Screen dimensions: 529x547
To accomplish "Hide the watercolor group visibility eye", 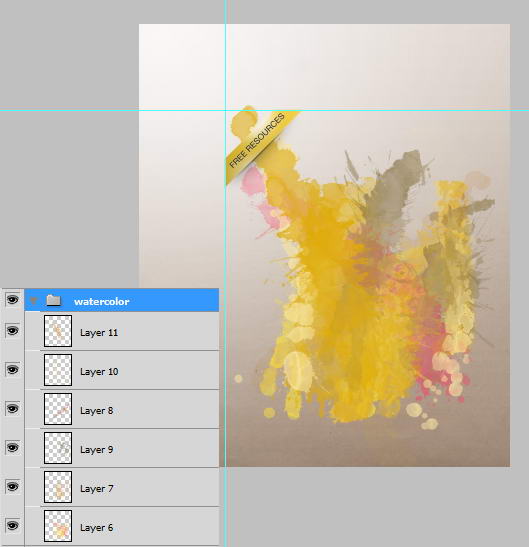I will 13,299.
